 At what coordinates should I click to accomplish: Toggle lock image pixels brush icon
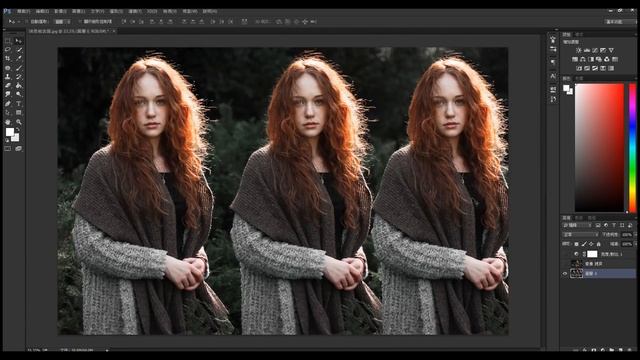[584, 244]
